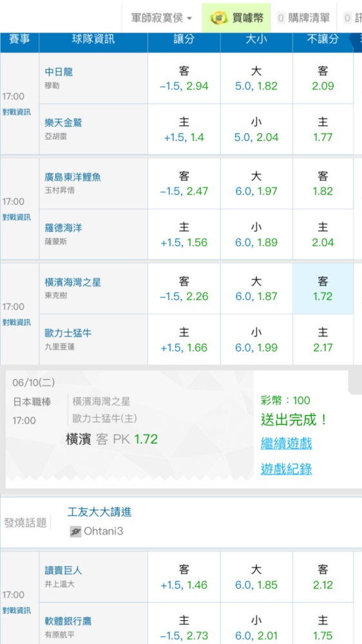This screenshot has height=644, width=362.
Task: Open 對戰資訊 for 中日龍 matchup
Action: [x=17, y=111]
